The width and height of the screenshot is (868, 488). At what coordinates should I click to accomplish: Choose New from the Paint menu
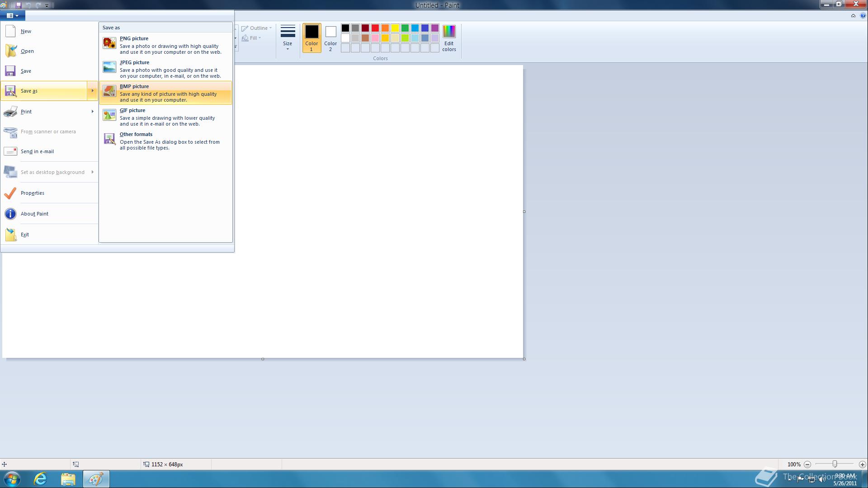click(x=50, y=31)
